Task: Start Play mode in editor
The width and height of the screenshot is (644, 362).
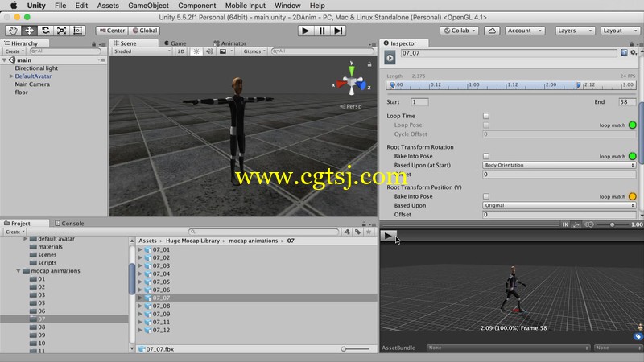Action: [x=305, y=31]
